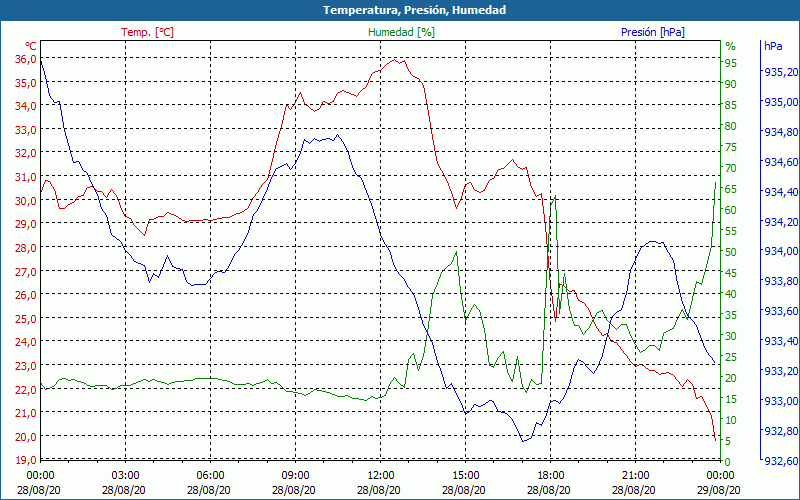Click pressure axis value '935,20'

(781, 72)
